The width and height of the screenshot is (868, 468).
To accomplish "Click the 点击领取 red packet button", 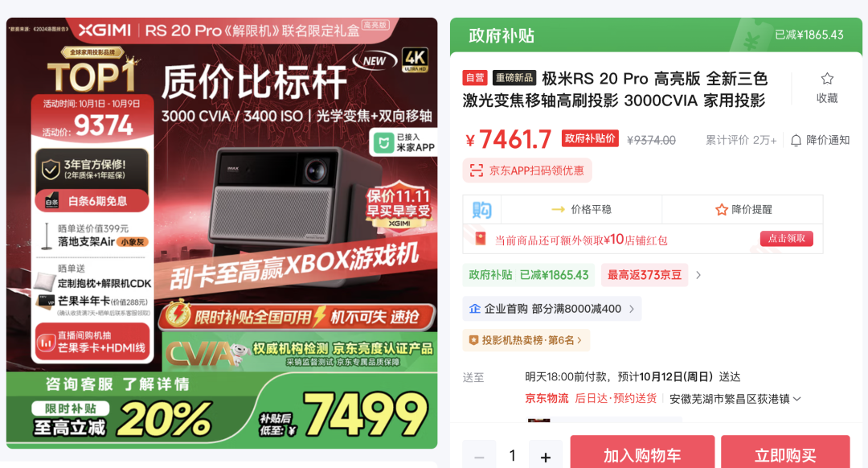I will 786,238.
